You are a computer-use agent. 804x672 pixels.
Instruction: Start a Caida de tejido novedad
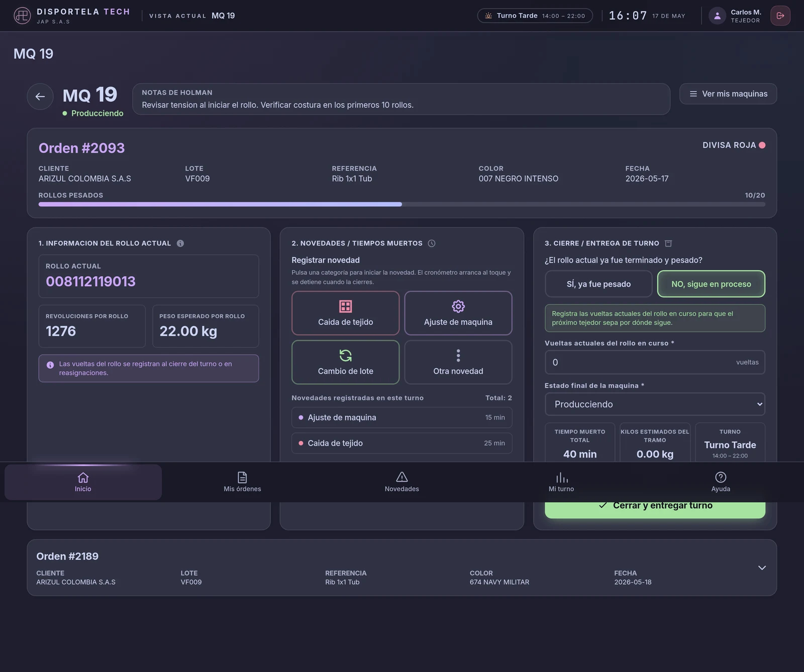click(346, 313)
